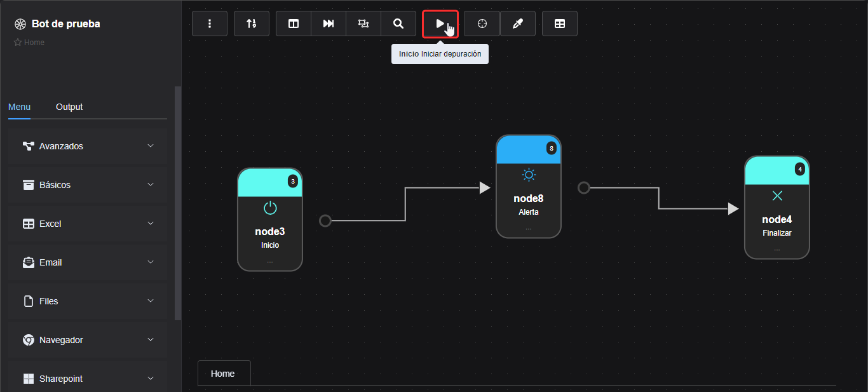Viewport: 868px width, 392px height.
Task: Click the output port circle of node8
Action: point(584,187)
